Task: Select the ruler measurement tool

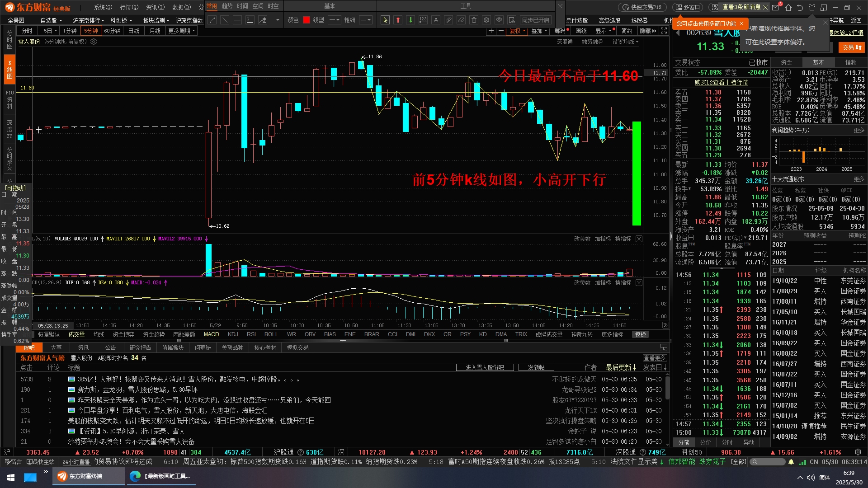Action: [448, 20]
